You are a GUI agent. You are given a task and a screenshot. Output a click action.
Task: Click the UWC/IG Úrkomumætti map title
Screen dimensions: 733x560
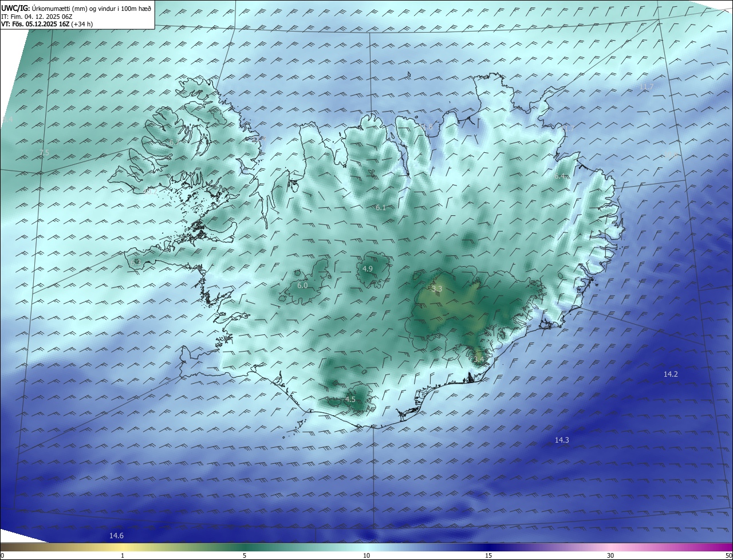coord(76,7)
